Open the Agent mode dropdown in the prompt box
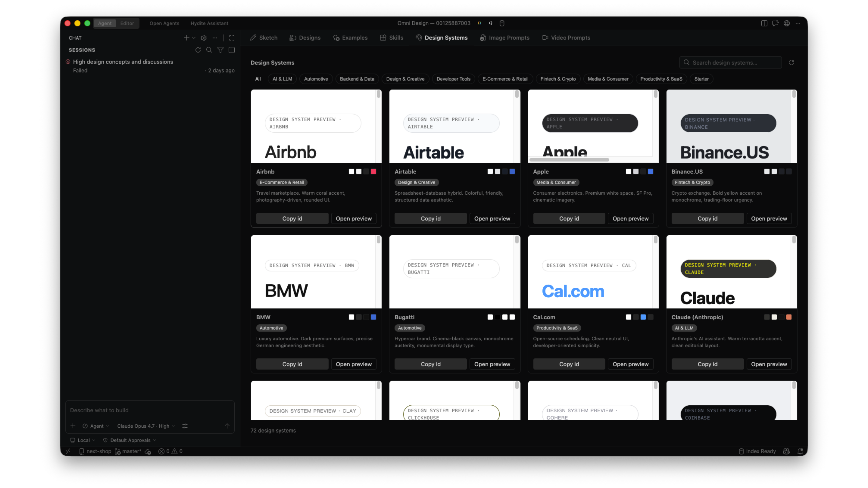This screenshot has width=868, height=488. tap(96, 426)
